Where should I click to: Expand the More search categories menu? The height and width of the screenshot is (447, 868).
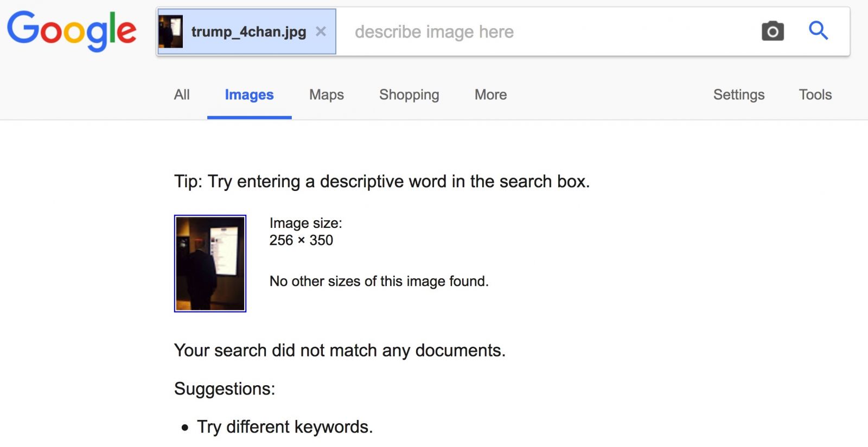click(490, 94)
